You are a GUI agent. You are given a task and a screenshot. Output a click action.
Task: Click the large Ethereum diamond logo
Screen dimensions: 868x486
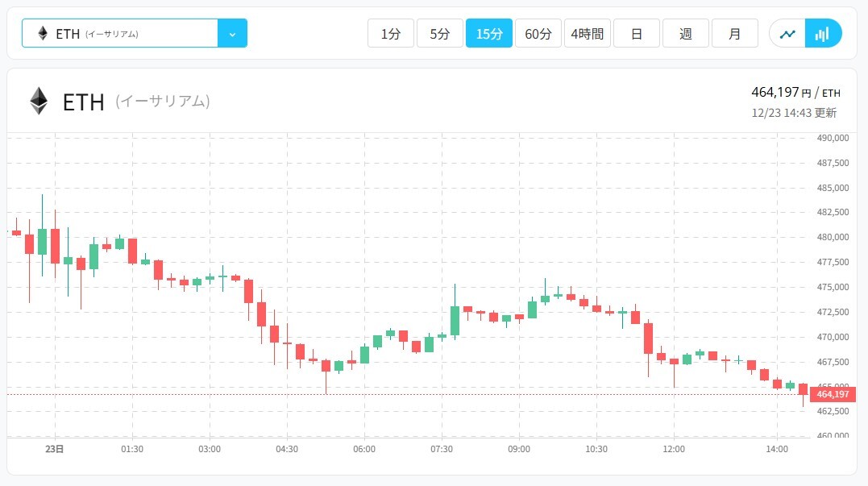(x=39, y=102)
